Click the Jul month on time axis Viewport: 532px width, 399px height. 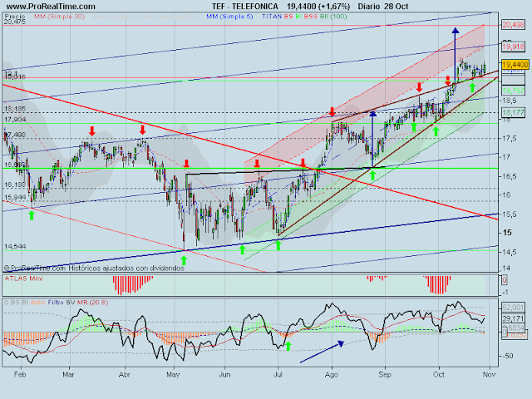click(x=278, y=375)
